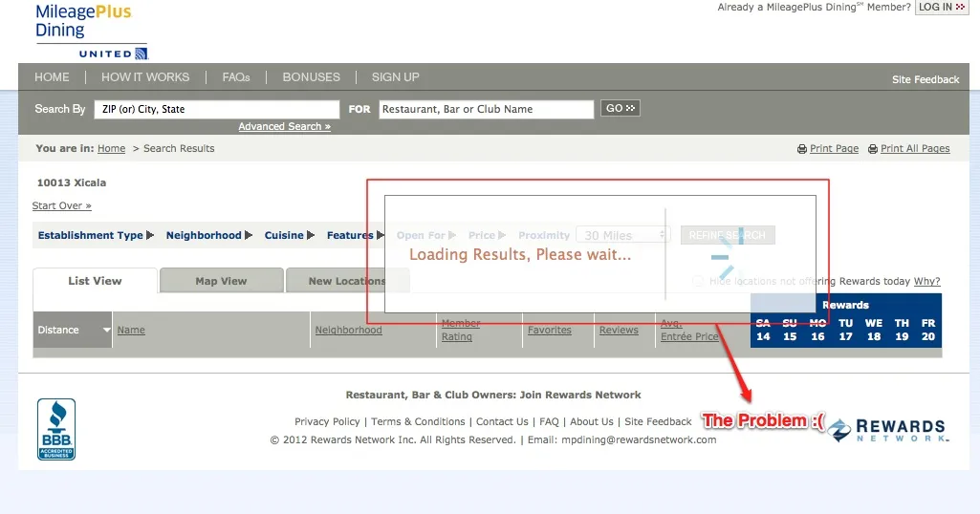This screenshot has width=980, height=514.
Task: Open the Contact Us footer link
Action: (x=502, y=421)
